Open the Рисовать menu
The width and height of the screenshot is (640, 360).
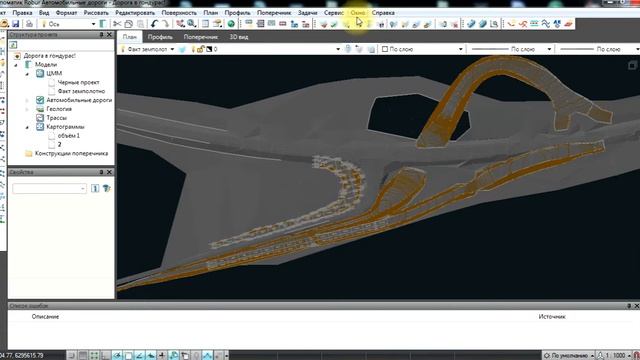point(96,13)
